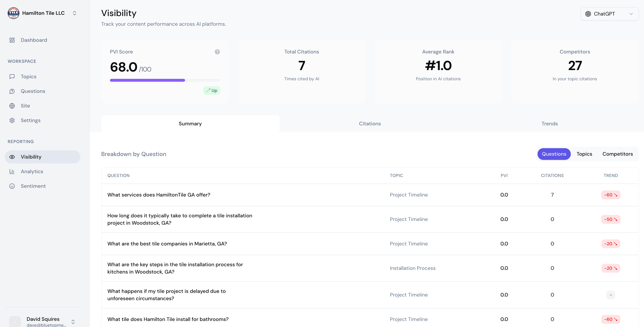
Task: Switch the breakdown to Topics view
Action: point(584,154)
